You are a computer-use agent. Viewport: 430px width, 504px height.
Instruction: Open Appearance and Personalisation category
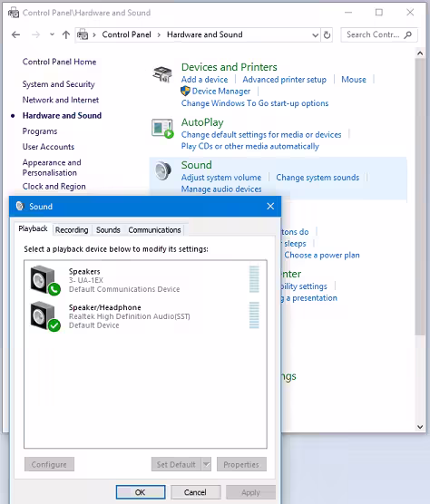[52, 168]
